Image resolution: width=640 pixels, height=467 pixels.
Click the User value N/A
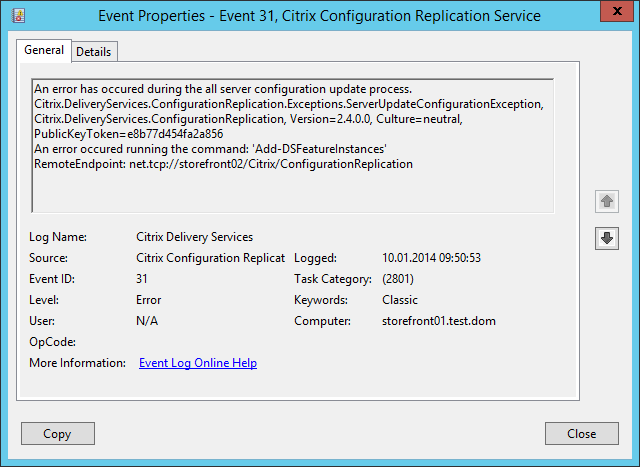pos(147,321)
